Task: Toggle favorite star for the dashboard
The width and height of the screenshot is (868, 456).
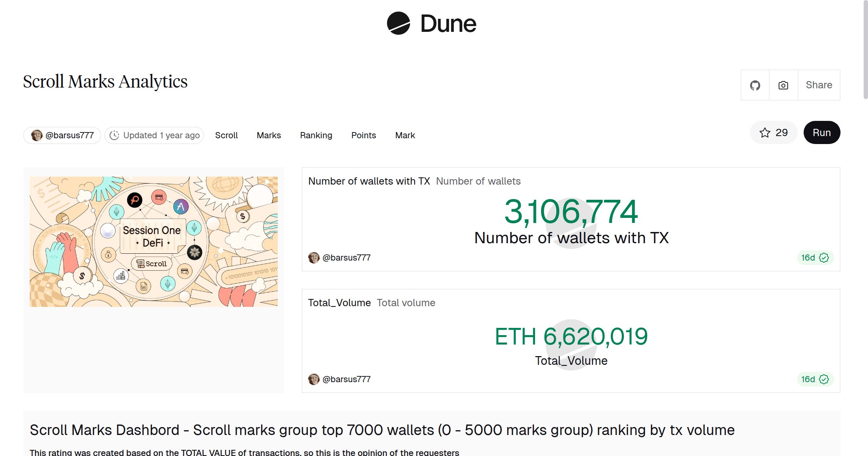Action: click(x=765, y=132)
